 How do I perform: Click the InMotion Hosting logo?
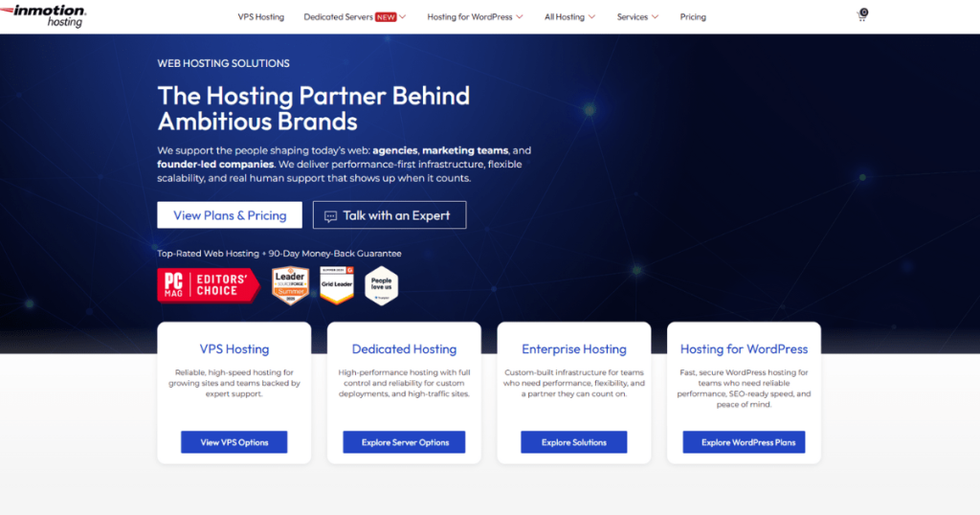click(x=43, y=16)
